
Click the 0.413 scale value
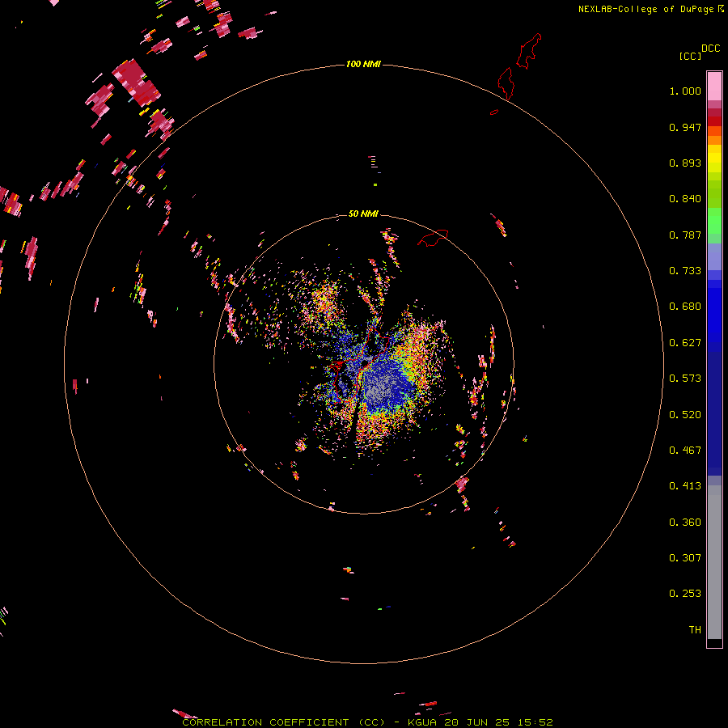(x=685, y=486)
